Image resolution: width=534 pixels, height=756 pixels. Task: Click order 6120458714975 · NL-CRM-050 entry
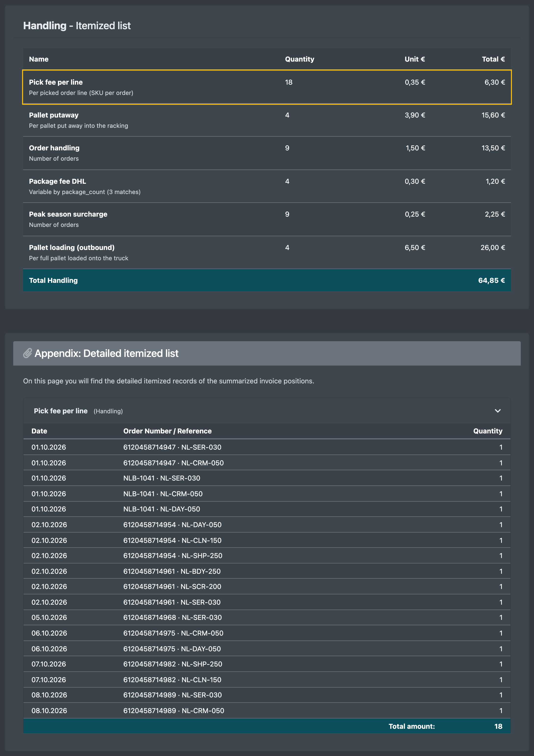pos(173,633)
